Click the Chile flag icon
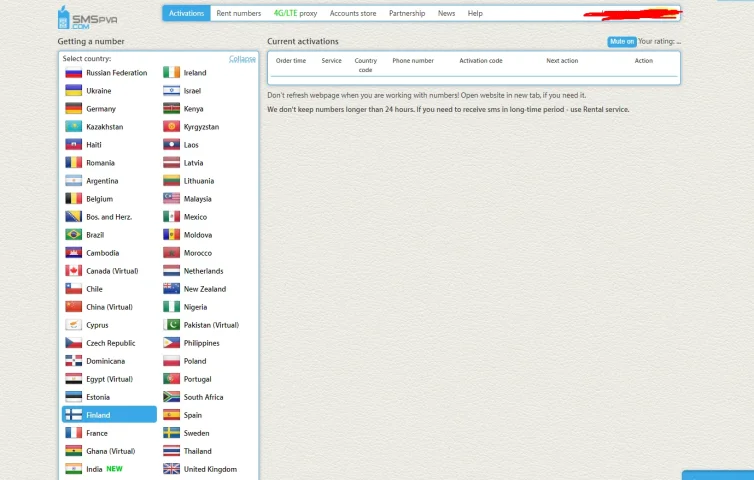 click(74, 289)
